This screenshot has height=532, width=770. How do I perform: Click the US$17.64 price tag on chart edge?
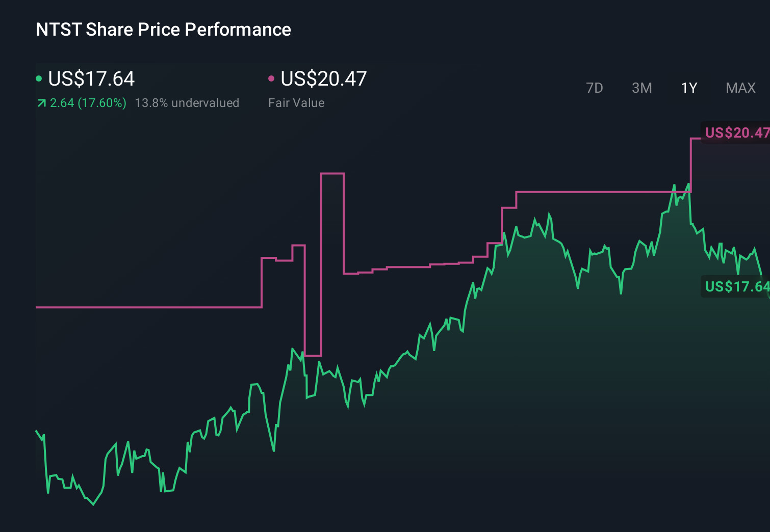[x=736, y=286]
